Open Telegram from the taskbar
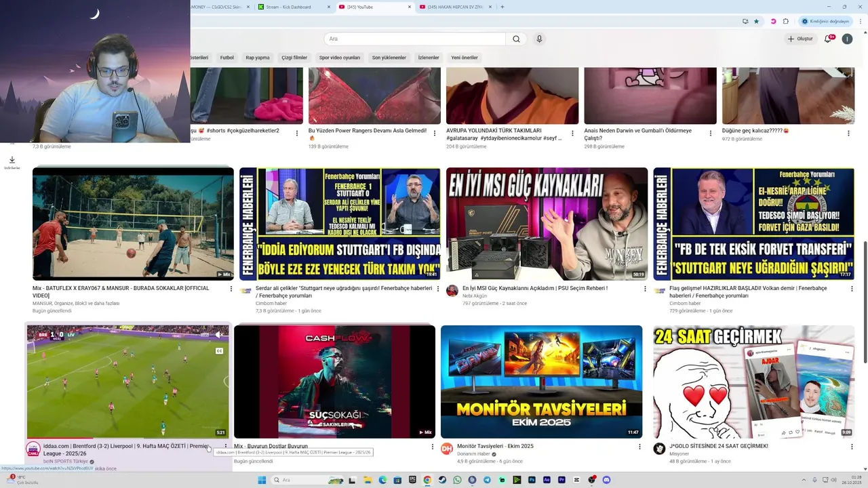 click(x=487, y=480)
